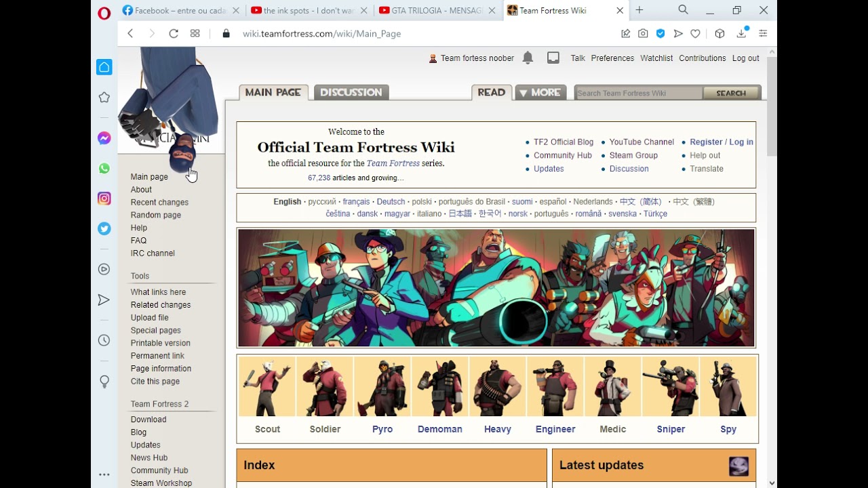
Task: Open the Pyro class thumbnail
Action: pos(382,386)
